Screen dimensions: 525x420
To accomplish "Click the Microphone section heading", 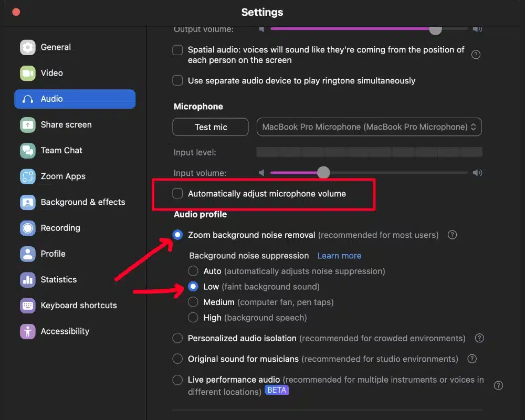I will pos(198,107).
